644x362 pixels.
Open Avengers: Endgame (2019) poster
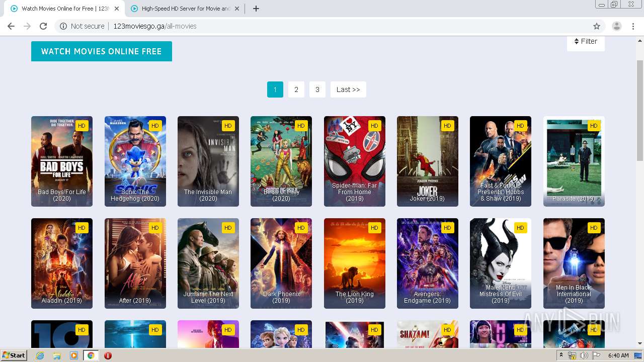tap(428, 263)
